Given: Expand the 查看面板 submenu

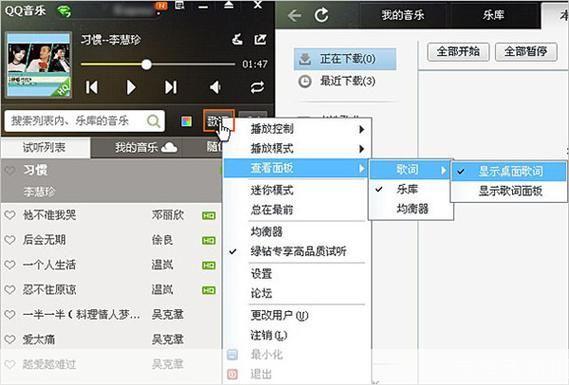Looking at the screenshot, I should (x=296, y=168).
